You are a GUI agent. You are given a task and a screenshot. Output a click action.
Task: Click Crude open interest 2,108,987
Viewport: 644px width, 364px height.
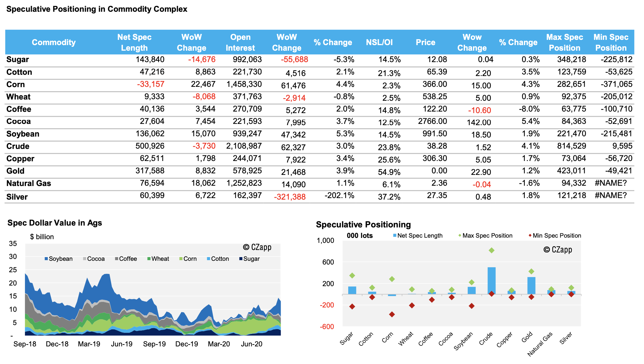(x=244, y=146)
